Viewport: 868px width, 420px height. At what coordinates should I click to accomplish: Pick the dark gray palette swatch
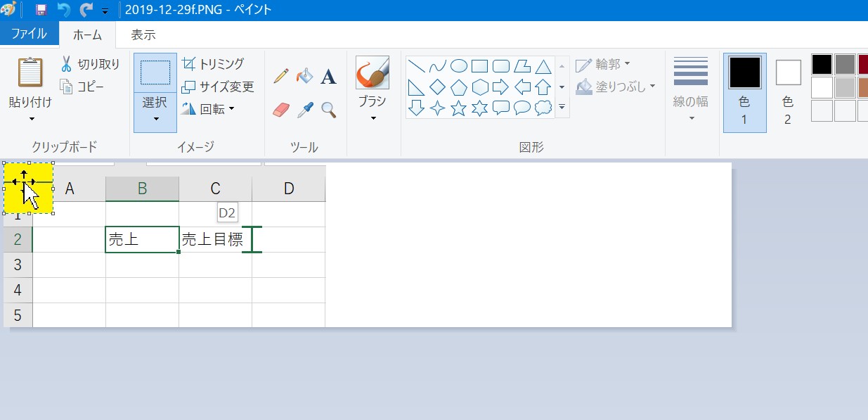click(845, 65)
